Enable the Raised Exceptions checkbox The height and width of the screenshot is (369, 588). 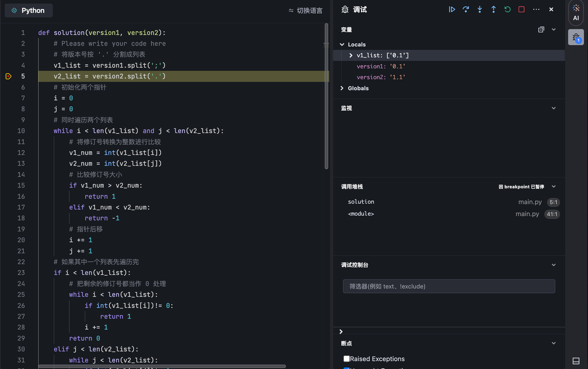pos(347,359)
